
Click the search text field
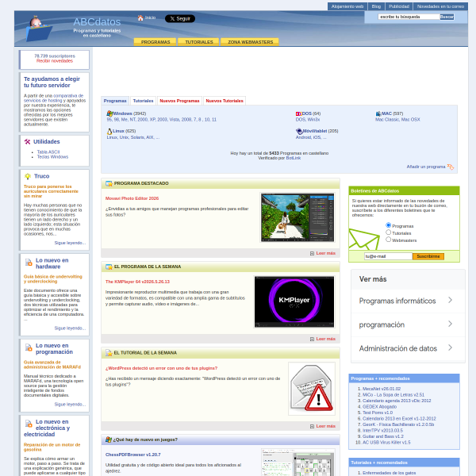click(409, 17)
